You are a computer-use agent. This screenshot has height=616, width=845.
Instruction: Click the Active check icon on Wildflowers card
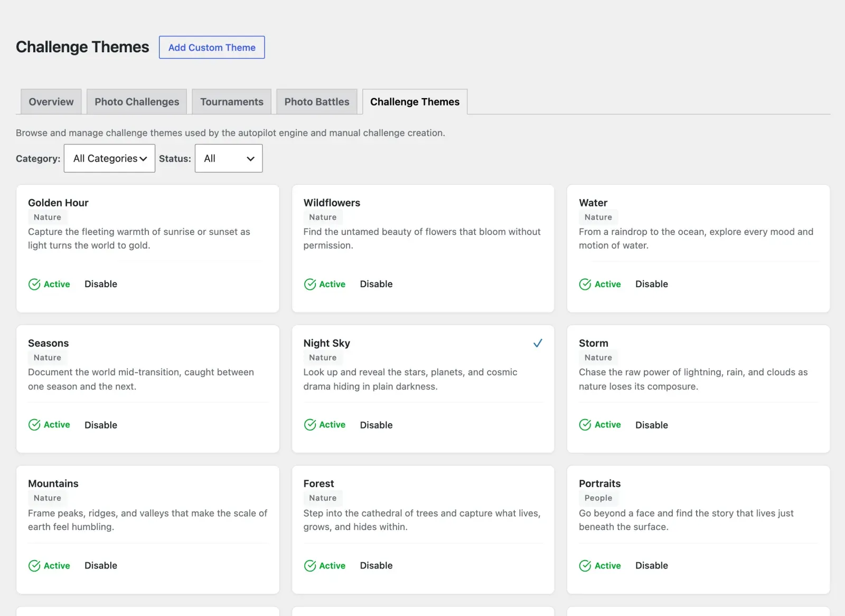click(x=310, y=285)
